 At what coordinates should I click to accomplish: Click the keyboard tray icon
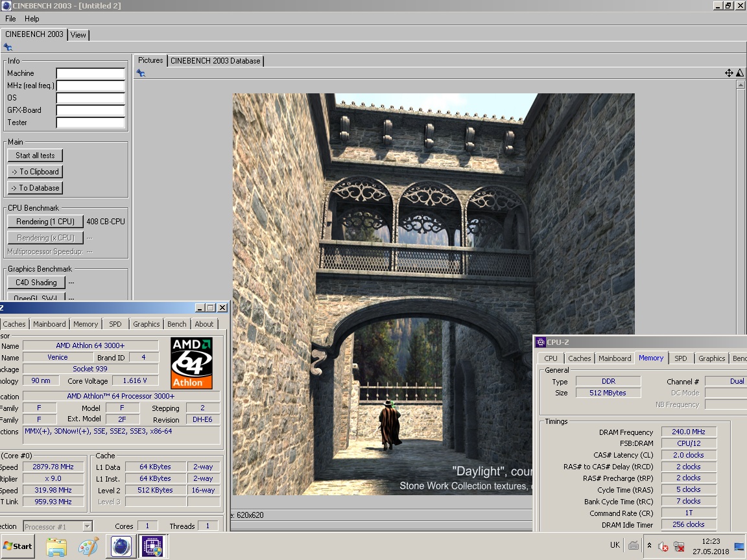click(x=634, y=546)
